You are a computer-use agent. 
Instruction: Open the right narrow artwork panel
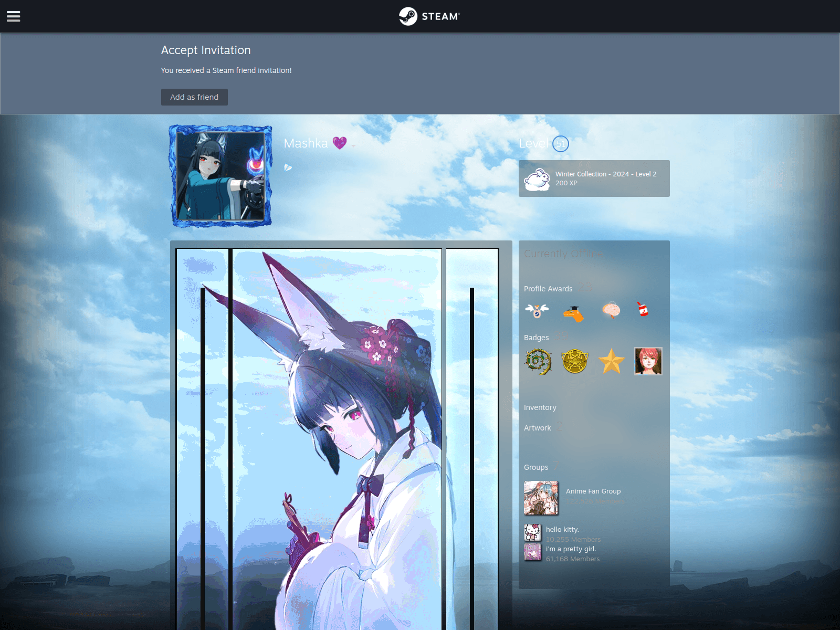472,439
